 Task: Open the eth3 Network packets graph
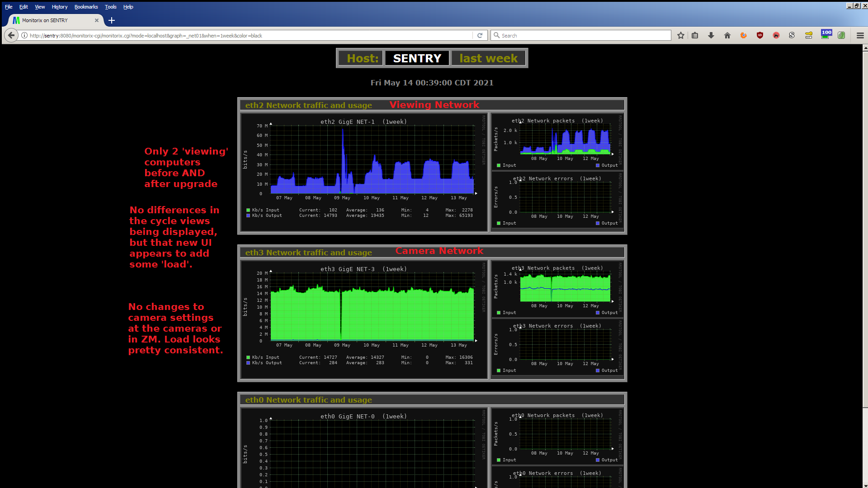tap(558, 289)
